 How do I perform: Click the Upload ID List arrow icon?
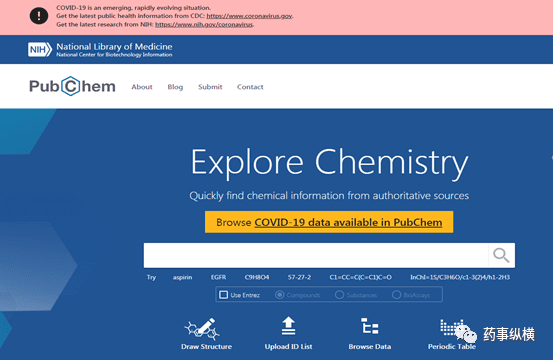coord(288,326)
